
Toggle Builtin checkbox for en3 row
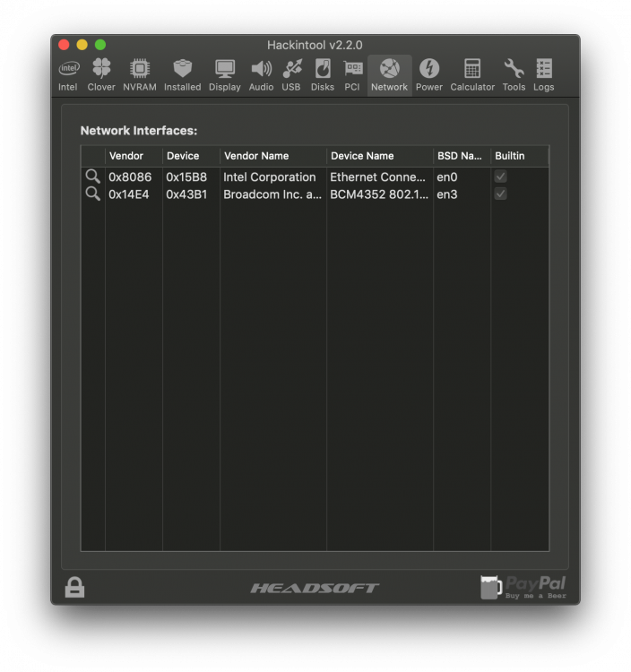[500, 194]
